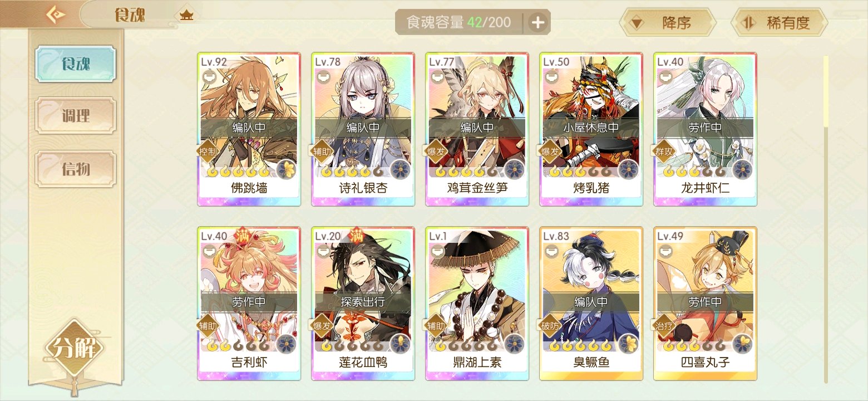Toggle the lock bubble on 烤乳猪 card

click(551, 77)
